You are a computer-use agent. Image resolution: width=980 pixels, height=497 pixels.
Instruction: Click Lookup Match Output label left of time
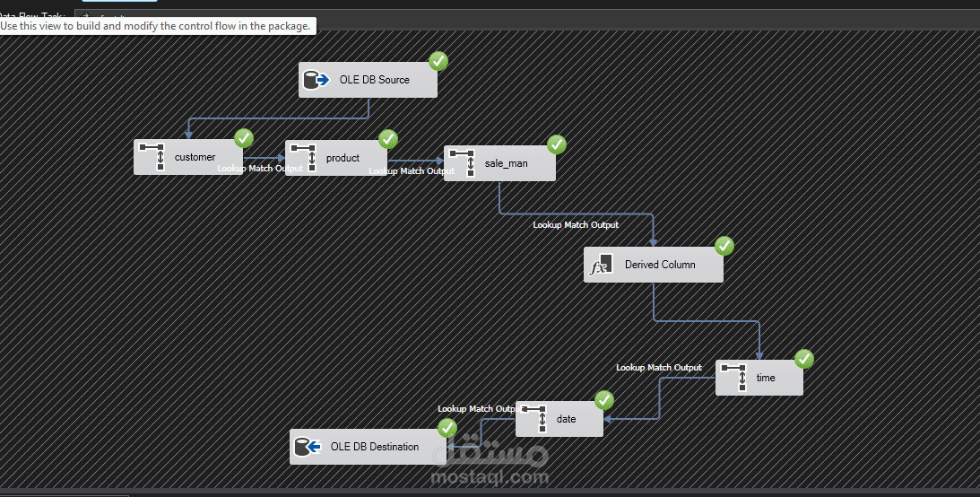tap(659, 368)
